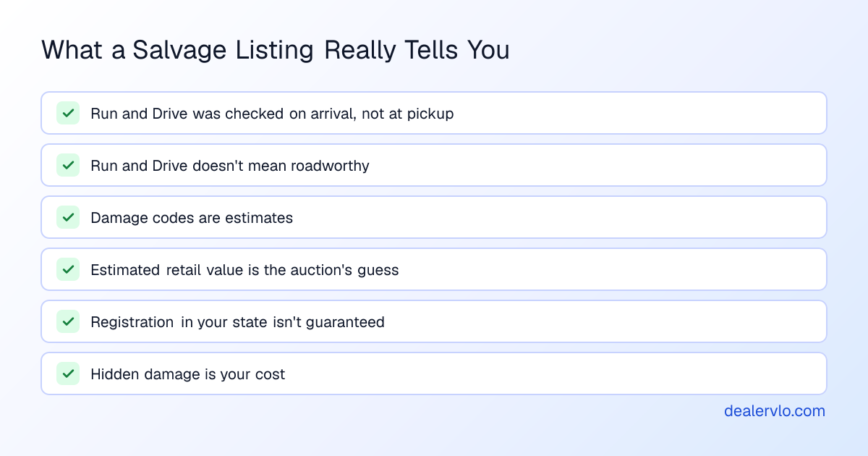Open the dealervlo.com link
Screen dimensions: 868x456
point(775,411)
